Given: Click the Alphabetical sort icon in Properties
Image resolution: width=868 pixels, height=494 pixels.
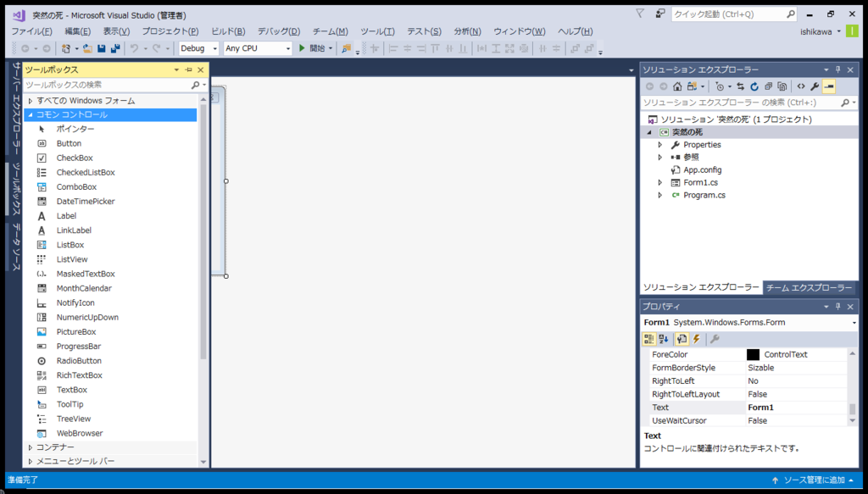Looking at the screenshot, I should point(663,339).
